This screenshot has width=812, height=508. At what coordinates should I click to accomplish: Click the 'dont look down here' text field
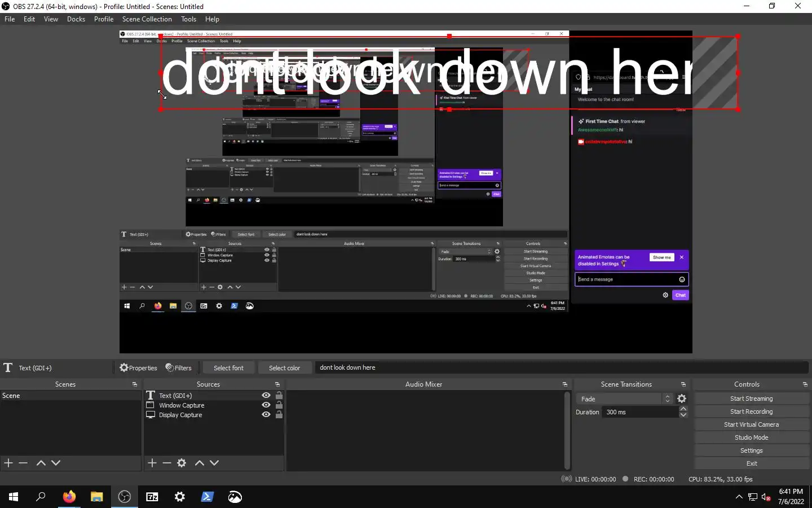tap(562, 367)
